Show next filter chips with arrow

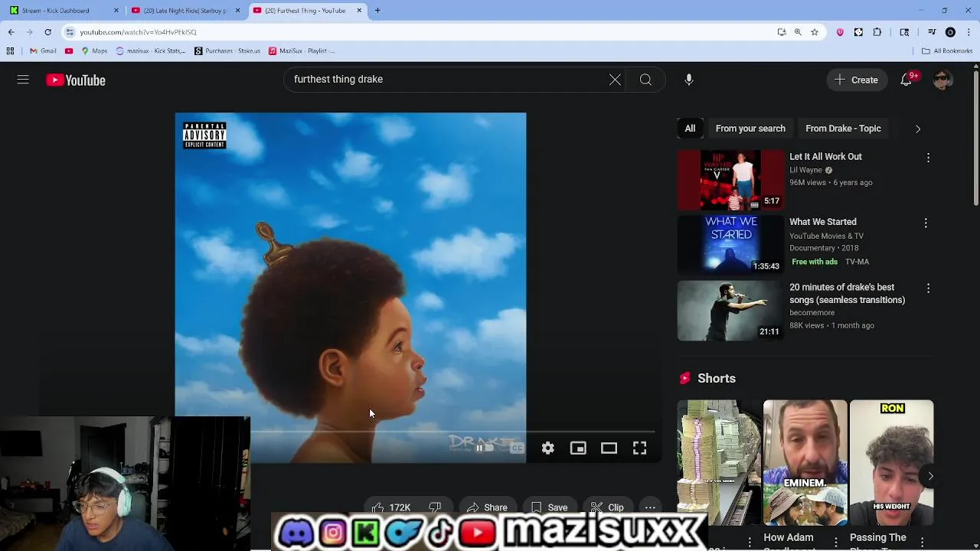click(918, 129)
